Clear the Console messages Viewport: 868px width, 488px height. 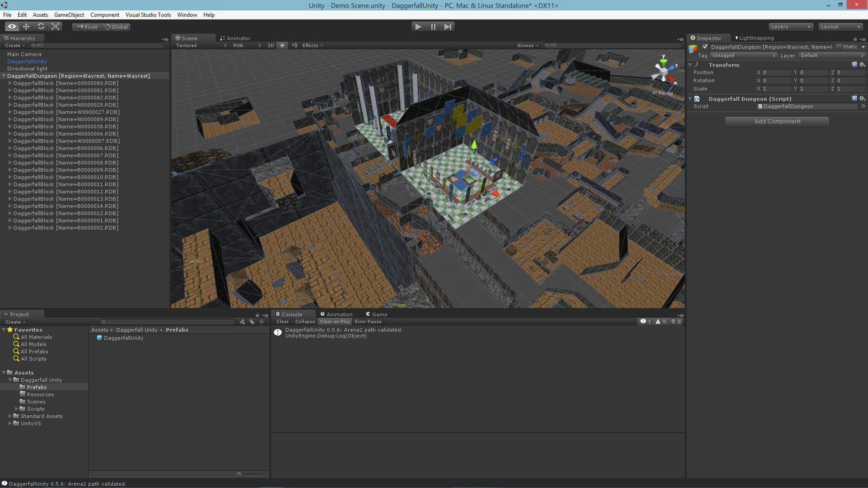pyautogui.click(x=282, y=322)
